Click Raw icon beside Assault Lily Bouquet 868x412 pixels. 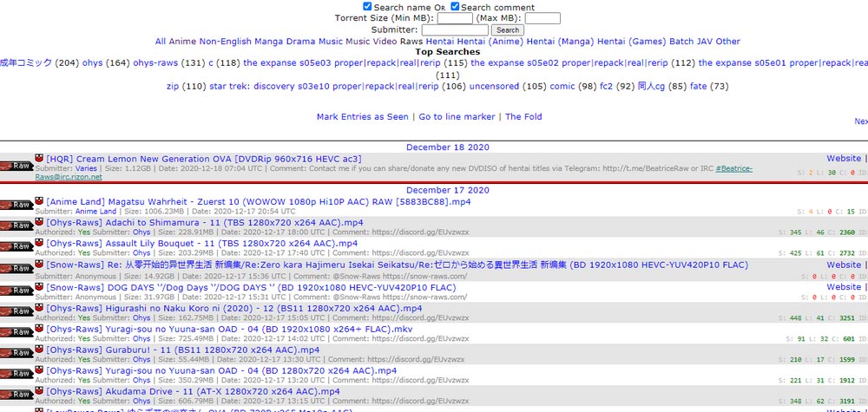pyautogui.click(x=16, y=246)
